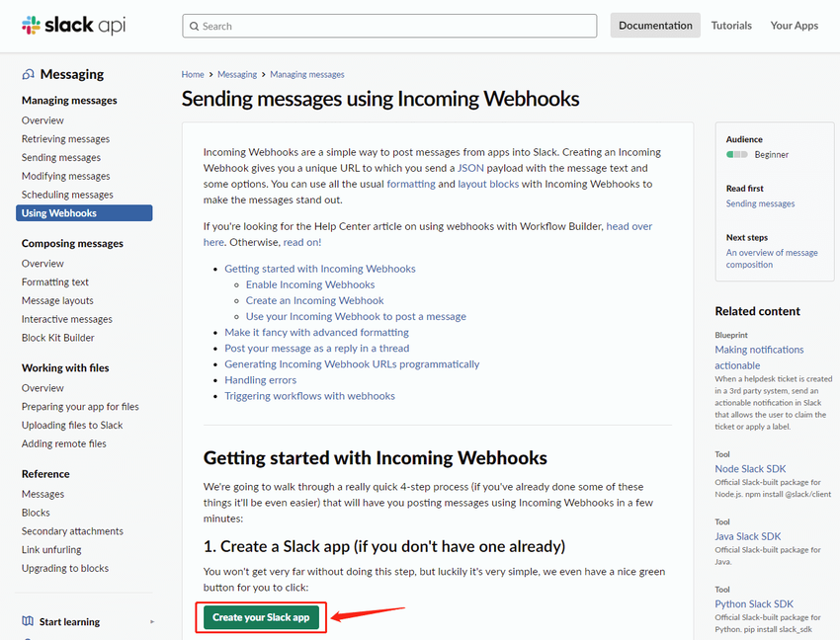Open the Java Slack SDK link

(747, 536)
